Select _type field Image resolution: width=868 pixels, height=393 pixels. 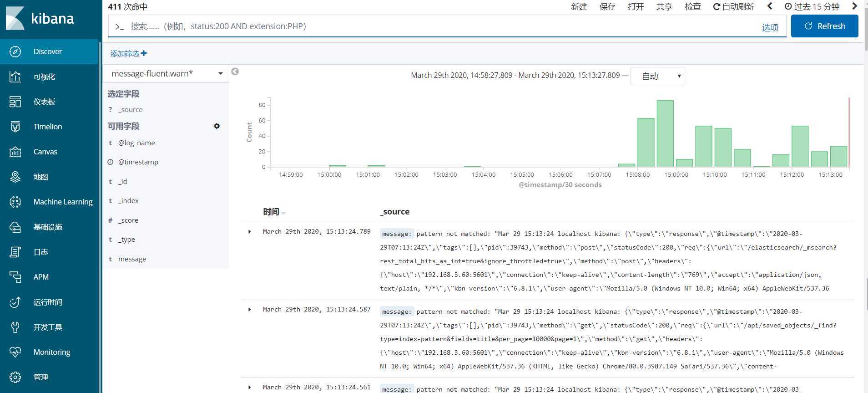pyautogui.click(x=126, y=239)
